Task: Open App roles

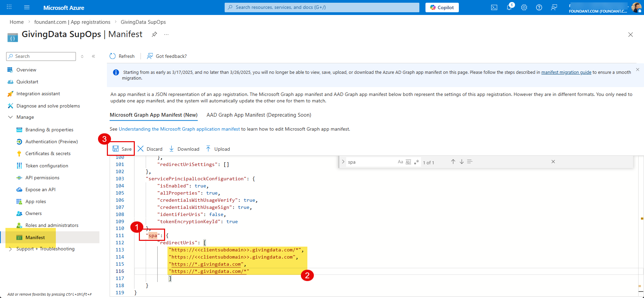Action: (x=35, y=201)
